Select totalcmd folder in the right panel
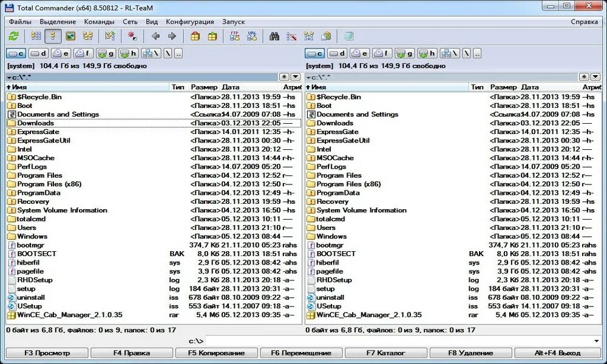Viewport: 607px width, 364px height. pyautogui.click(x=453, y=219)
